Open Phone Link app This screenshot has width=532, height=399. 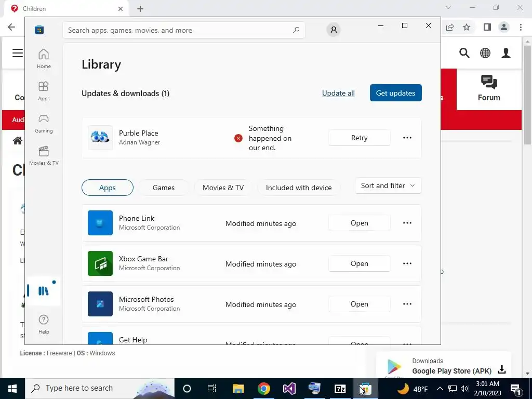pos(360,223)
